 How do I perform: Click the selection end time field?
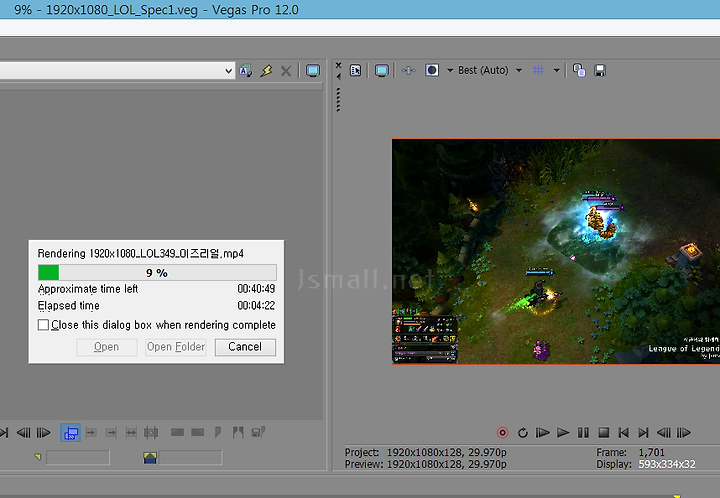(x=191, y=458)
